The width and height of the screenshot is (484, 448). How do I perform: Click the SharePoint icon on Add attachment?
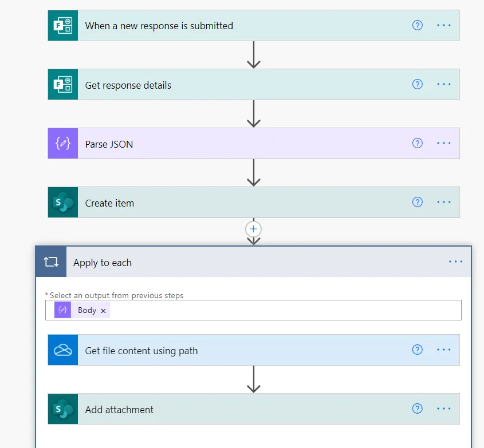pos(63,409)
